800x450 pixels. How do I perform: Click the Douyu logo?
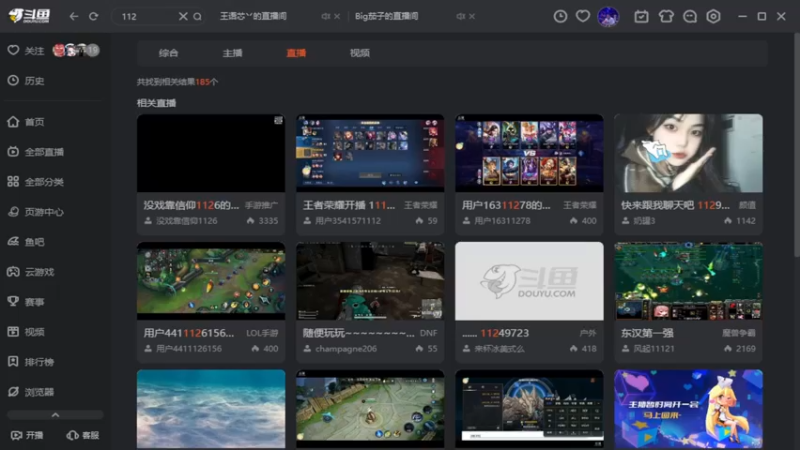(x=29, y=16)
